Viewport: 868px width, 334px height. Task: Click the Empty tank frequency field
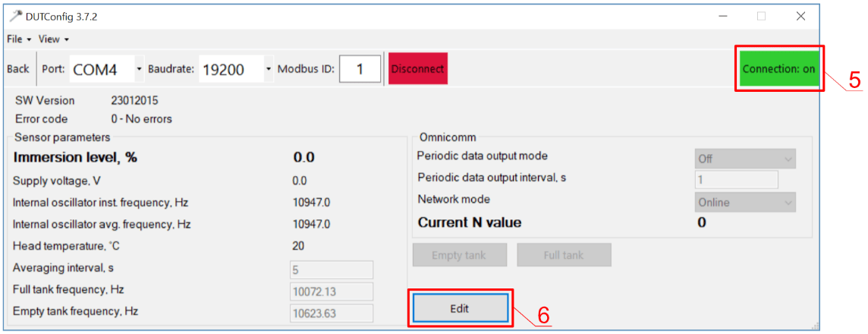point(332,313)
